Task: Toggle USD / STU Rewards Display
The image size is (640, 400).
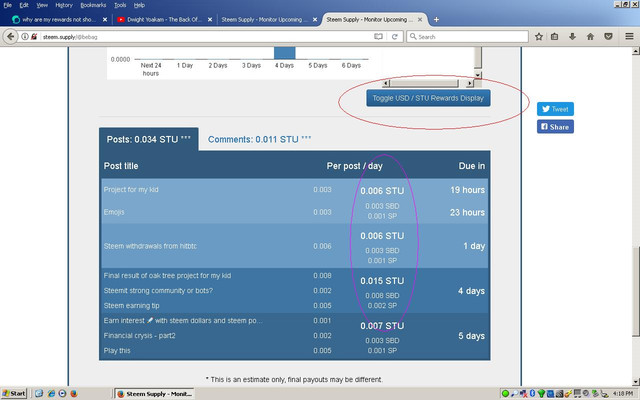Action: coord(428,98)
